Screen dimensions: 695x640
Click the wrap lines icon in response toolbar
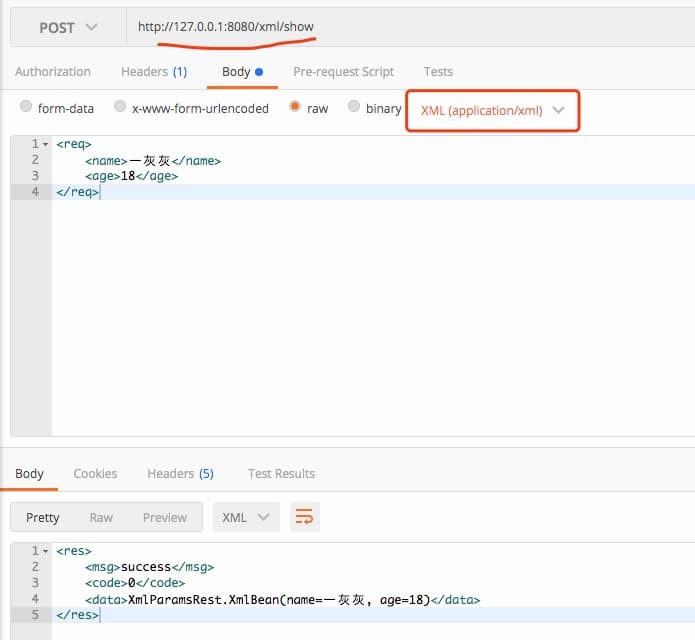click(x=304, y=517)
